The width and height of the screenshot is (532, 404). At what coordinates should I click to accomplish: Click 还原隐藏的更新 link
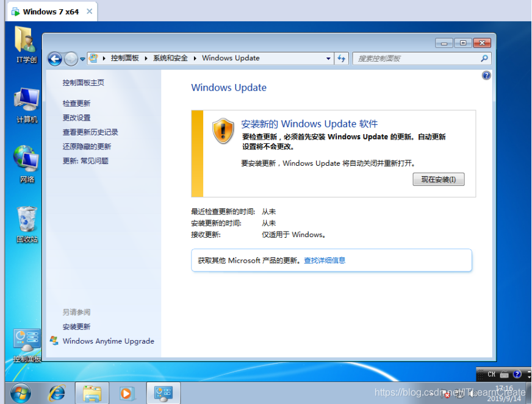[87, 146]
